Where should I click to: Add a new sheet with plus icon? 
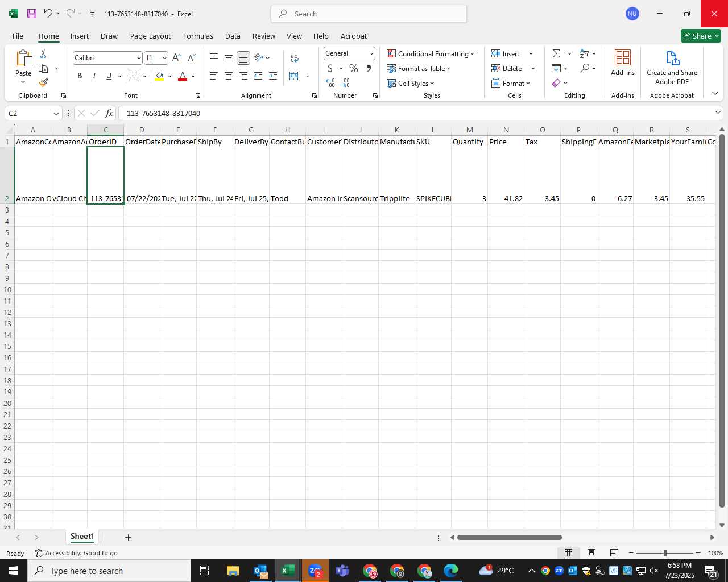coord(128,537)
